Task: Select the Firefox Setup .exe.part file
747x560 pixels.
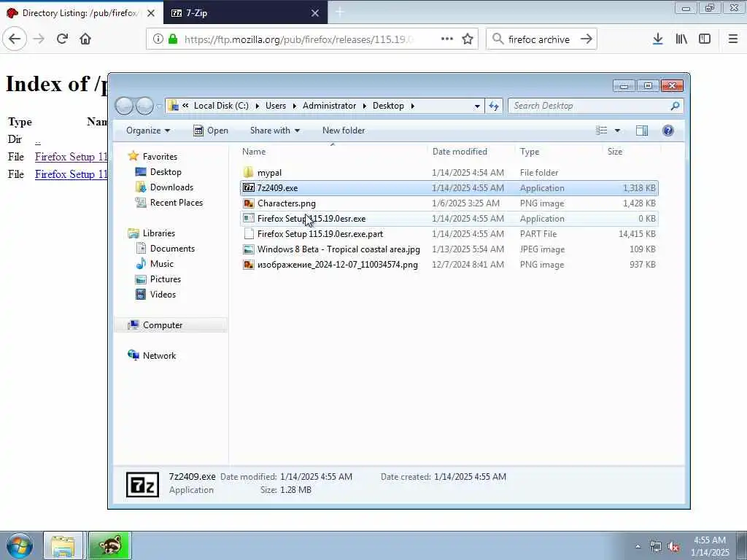Action: (449, 234)
